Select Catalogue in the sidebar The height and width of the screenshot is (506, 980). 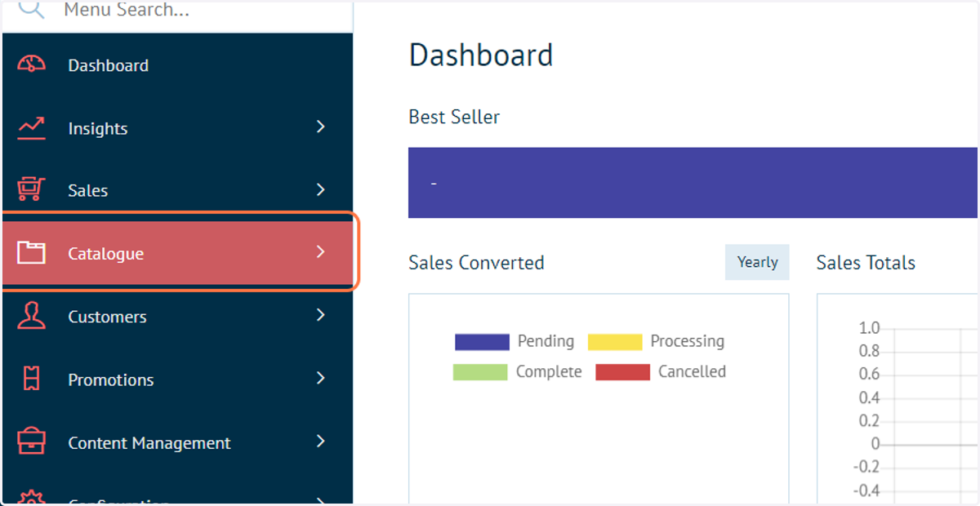(x=177, y=253)
